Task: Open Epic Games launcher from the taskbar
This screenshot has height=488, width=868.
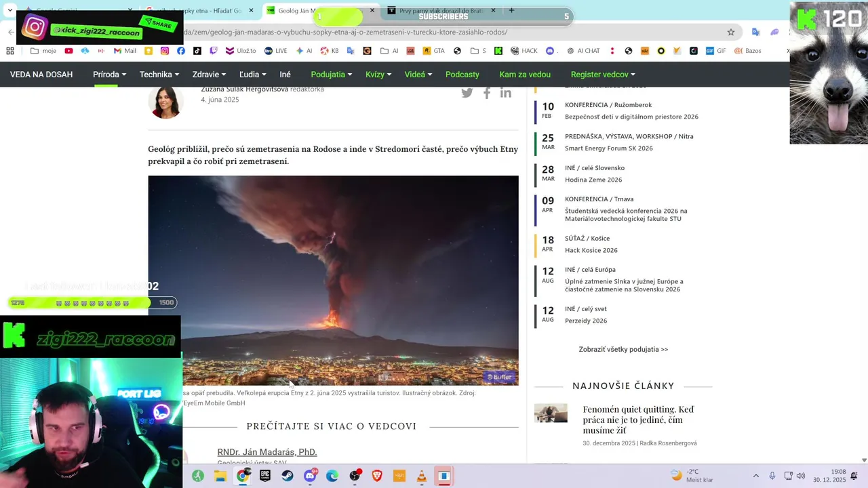Action: [x=265, y=476]
